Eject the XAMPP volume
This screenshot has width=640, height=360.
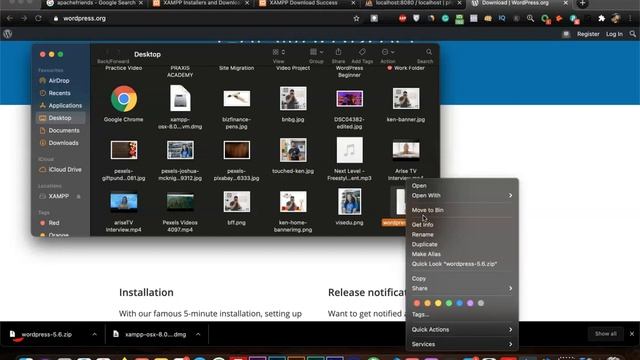(x=78, y=196)
